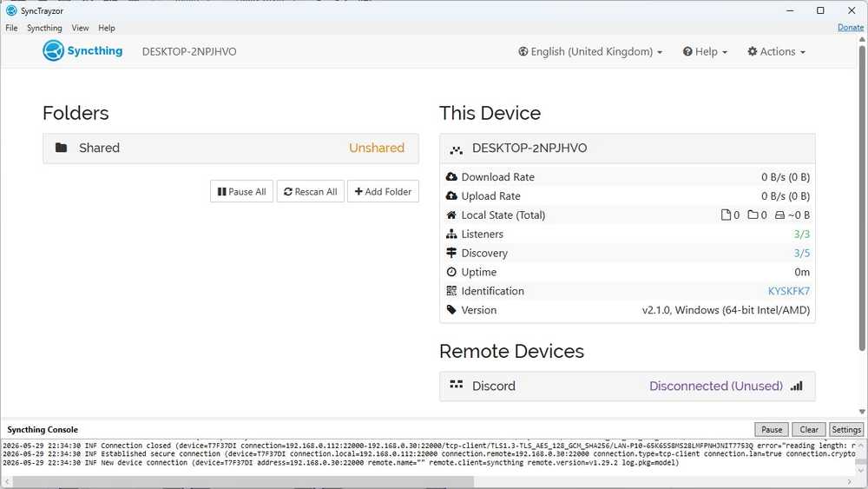Click the Discord device icon
Viewport: 868px width, 489px height.
point(457,385)
